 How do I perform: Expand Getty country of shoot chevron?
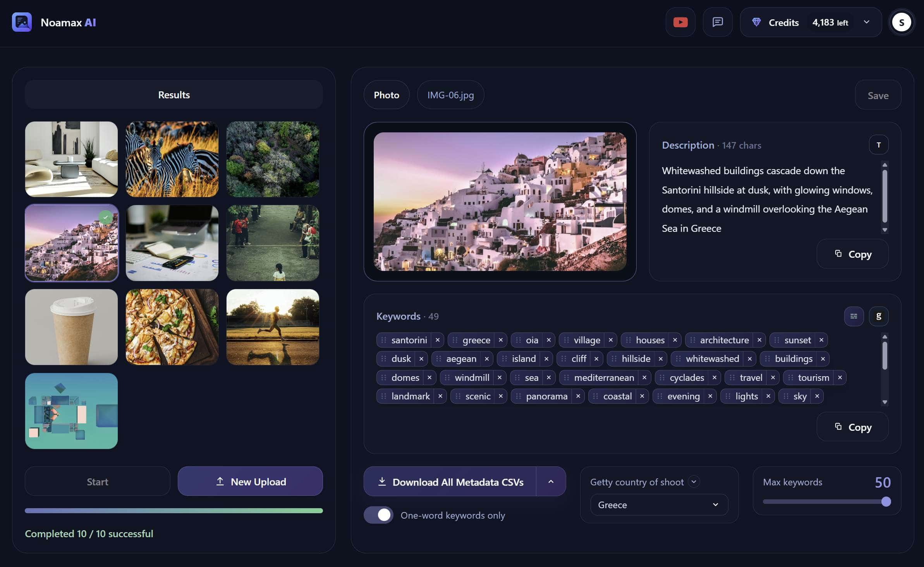click(x=694, y=482)
